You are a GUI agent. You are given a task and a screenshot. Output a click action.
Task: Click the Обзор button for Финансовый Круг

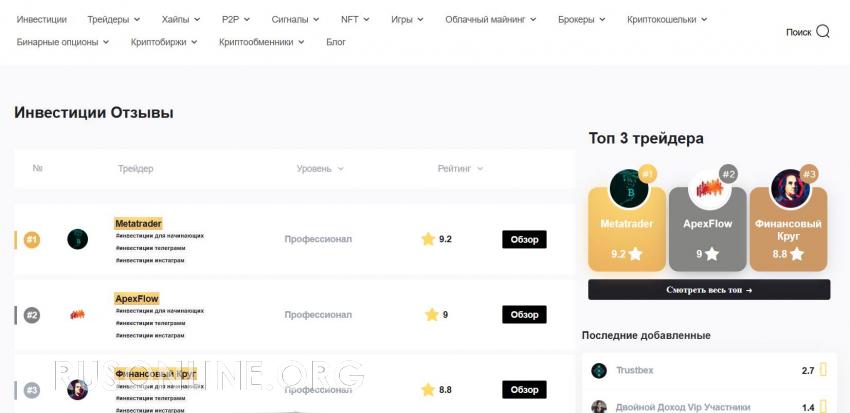click(524, 390)
